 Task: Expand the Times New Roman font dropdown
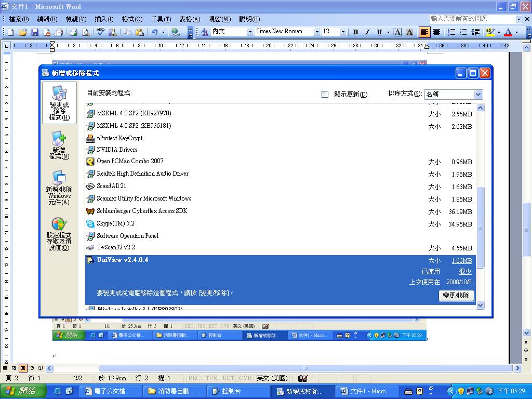[317, 32]
